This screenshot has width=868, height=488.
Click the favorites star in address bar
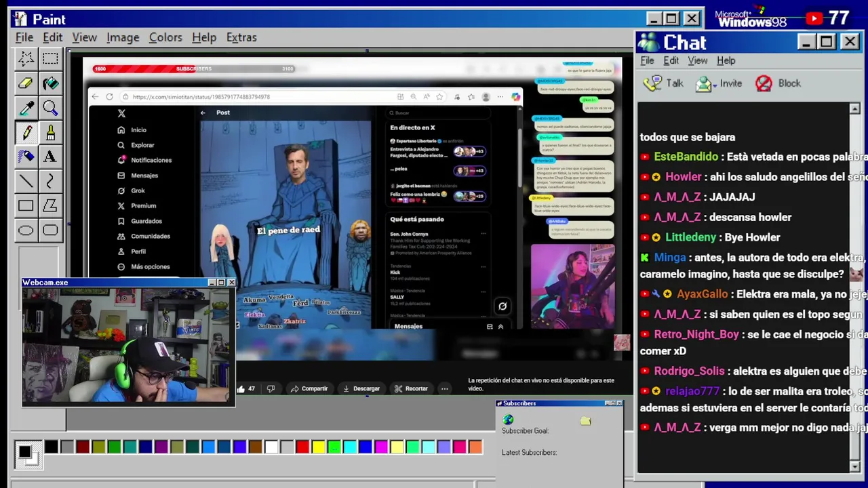tap(439, 97)
